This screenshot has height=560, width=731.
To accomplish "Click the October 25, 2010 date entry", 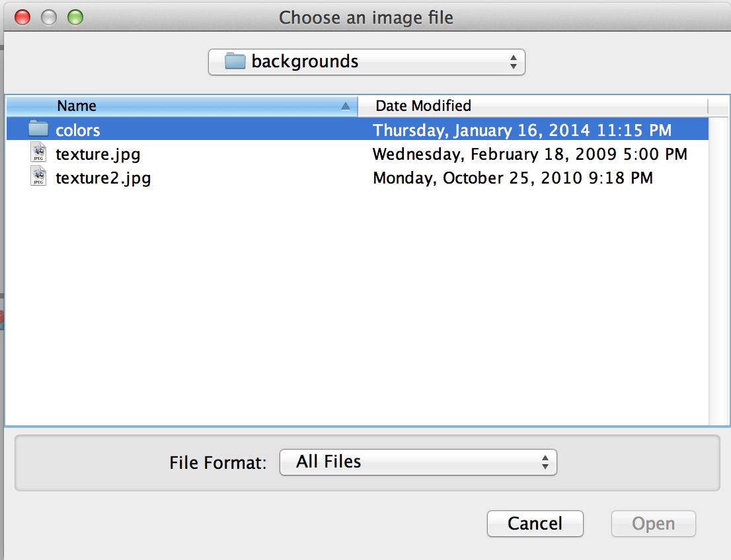I will click(x=513, y=178).
